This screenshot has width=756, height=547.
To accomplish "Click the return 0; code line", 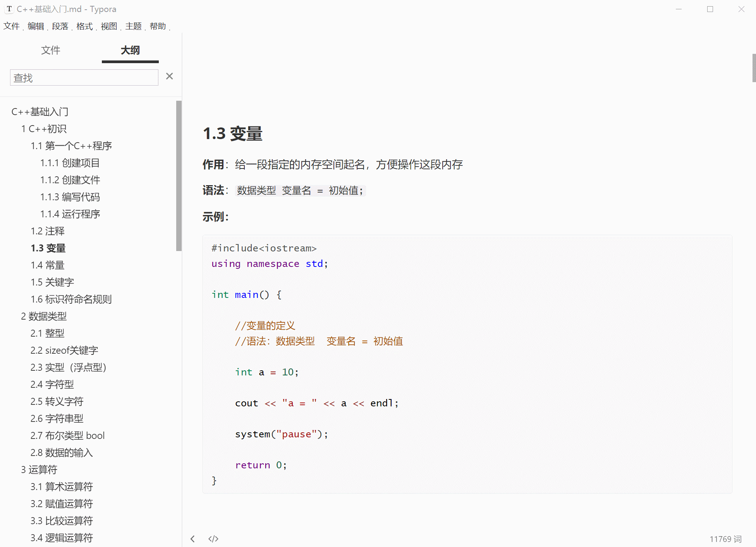I will [x=261, y=465].
